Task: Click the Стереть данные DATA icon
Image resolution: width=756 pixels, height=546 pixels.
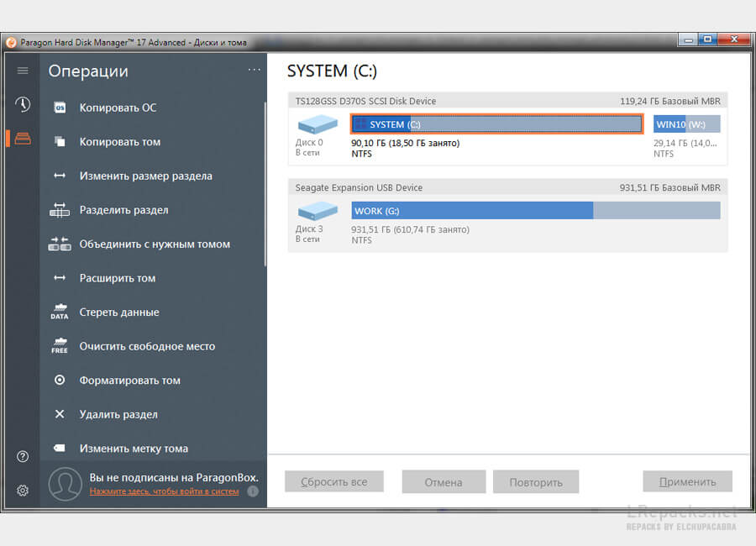Action: (60, 312)
